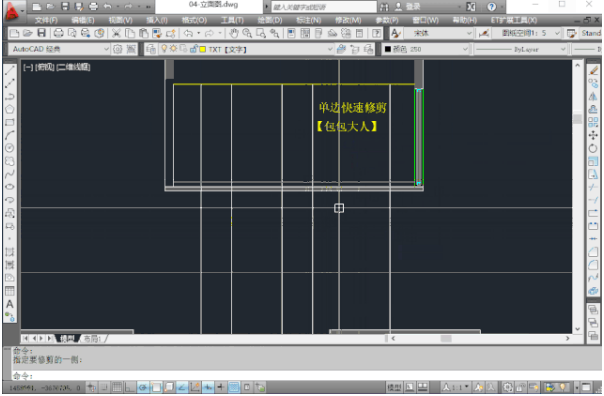Select the Polygon draw tool
This screenshot has height=396, width=604.
(10, 109)
